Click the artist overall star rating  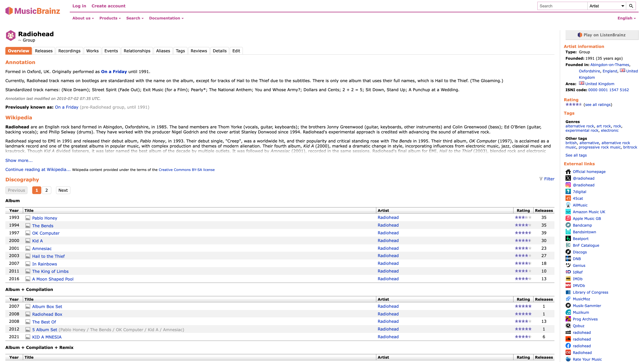tap(574, 104)
